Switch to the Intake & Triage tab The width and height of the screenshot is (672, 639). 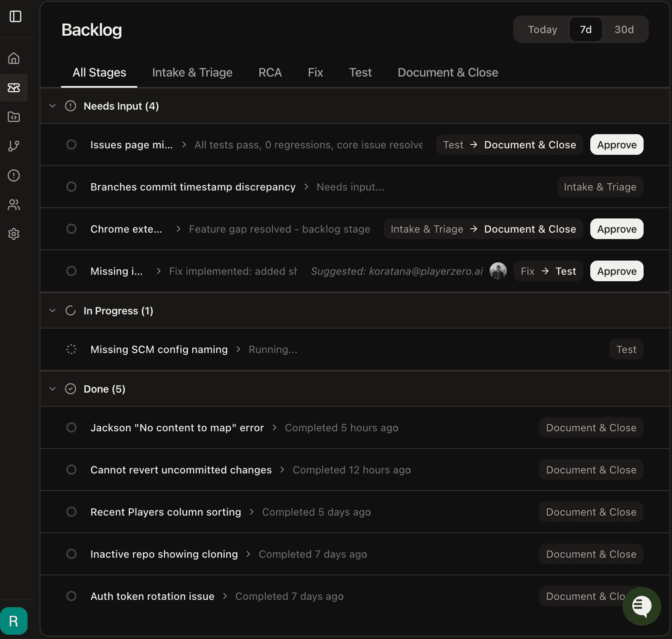click(x=192, y=72)
